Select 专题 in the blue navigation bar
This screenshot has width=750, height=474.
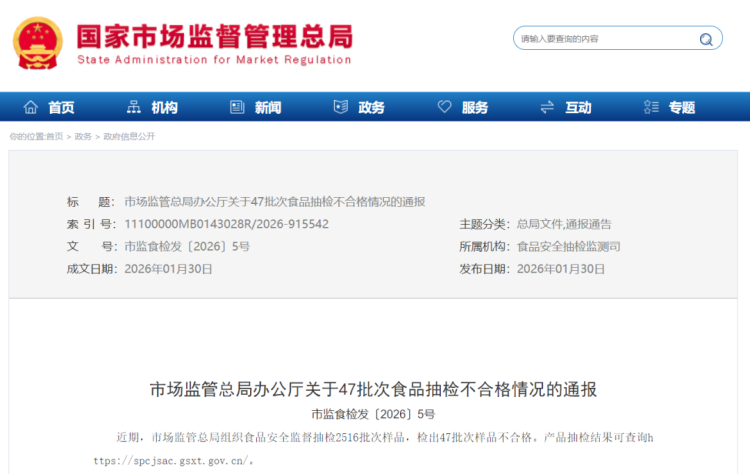point(681,107)
